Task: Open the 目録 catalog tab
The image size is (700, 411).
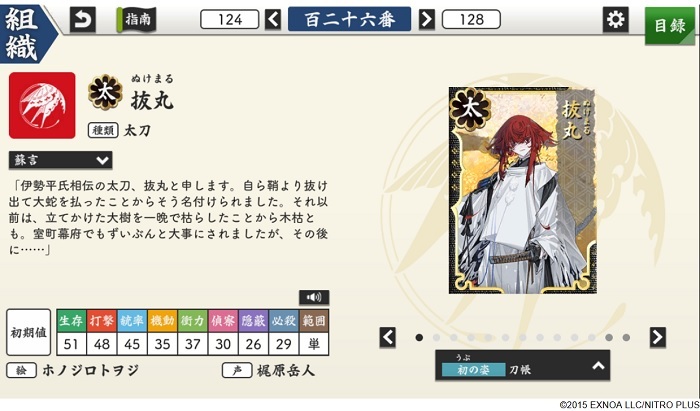Action: (x=669, y=26)
